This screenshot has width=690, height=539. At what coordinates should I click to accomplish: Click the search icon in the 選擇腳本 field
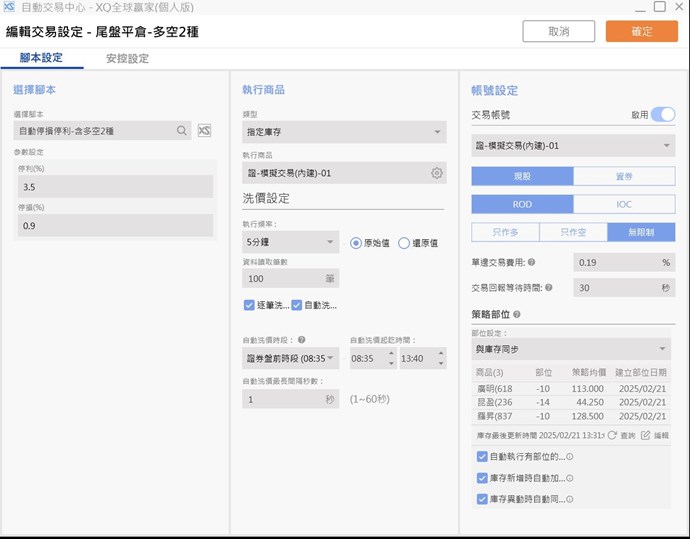click(x=182, y=130)
